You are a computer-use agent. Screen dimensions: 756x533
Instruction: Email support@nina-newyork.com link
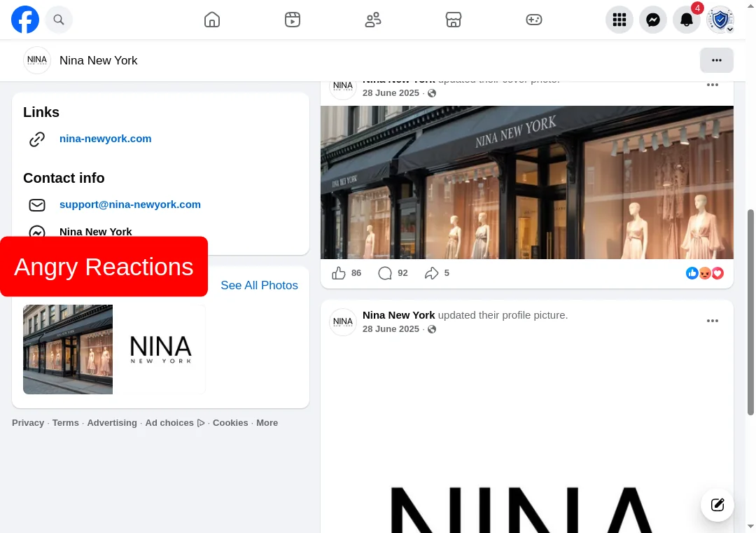click(130, 205)
